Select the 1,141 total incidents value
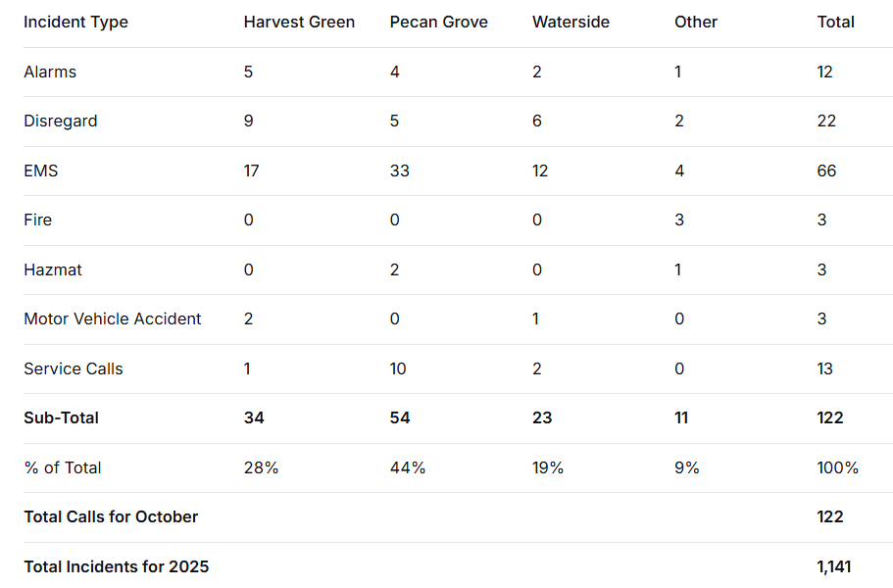 pyautogui.click(x=835, y=566)
